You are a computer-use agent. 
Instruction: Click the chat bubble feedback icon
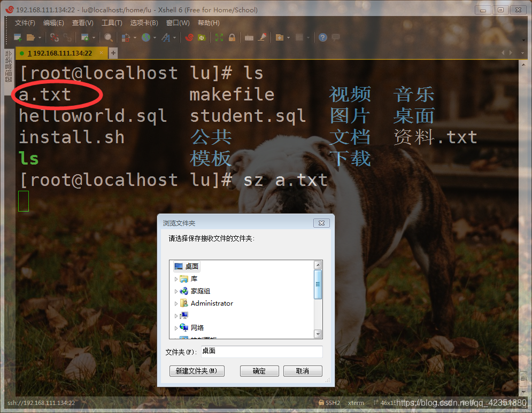[336, 37]
